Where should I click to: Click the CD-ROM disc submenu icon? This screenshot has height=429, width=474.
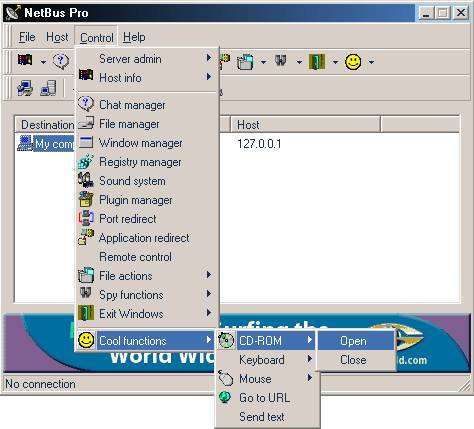click(226, 340)
